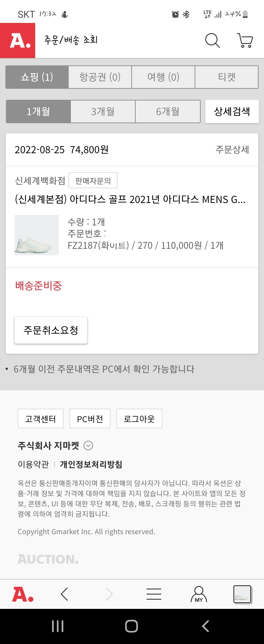
Task: Open 상세검색 detailed search
Action: coord(232,111)
